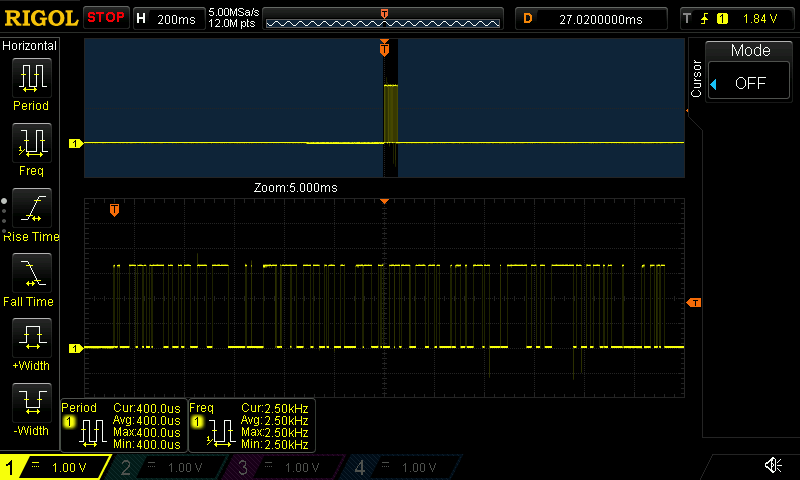Click the trigger T marker in zoom window
The width and height of the screenshot is (800, 480).
[114, 210]
